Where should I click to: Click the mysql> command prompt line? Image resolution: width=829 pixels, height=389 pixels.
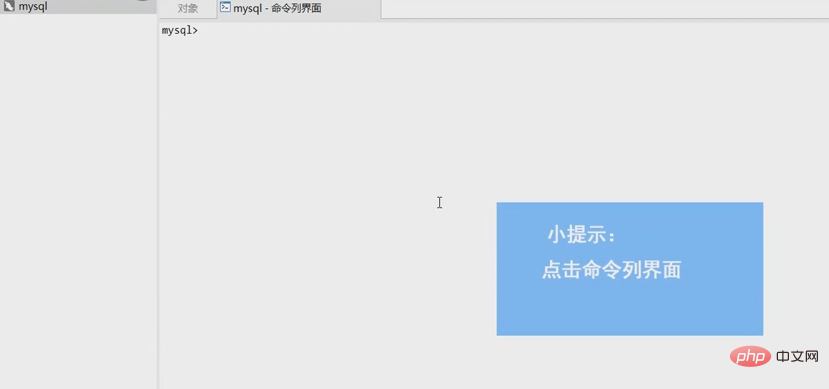(x=180, y=31)
